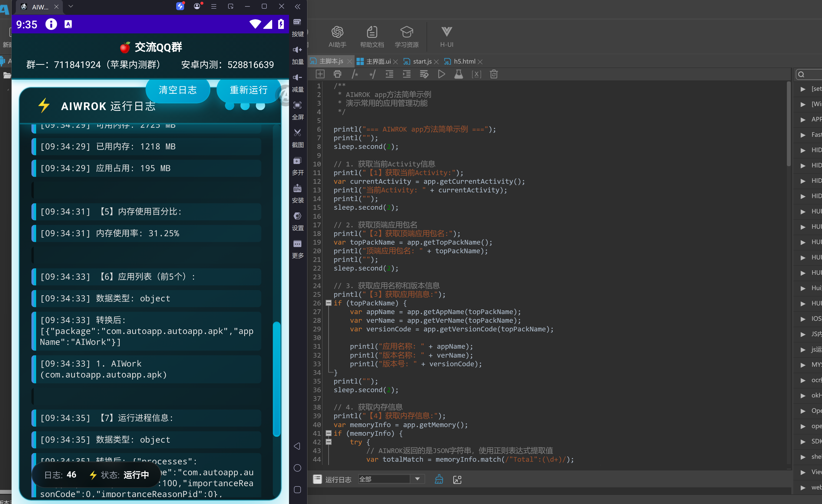Click the uncomment */ toolbar icon

pyautogui.click(x=372, y=74)
